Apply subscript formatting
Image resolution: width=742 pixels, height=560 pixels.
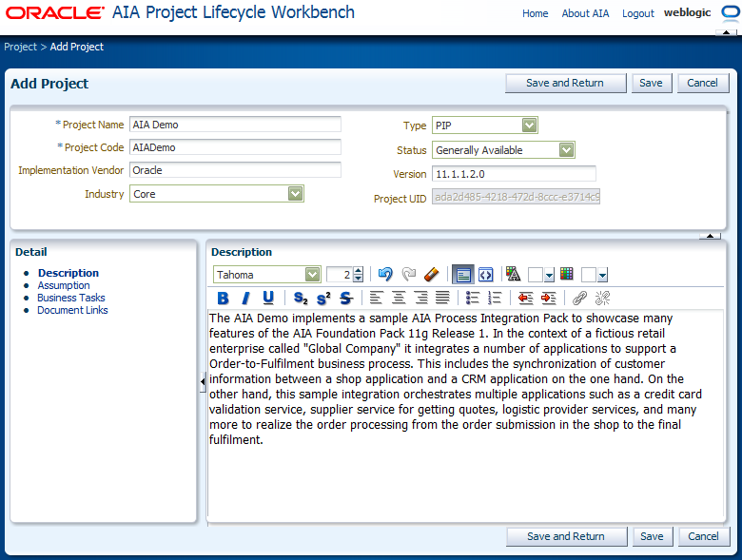[301, 298]
